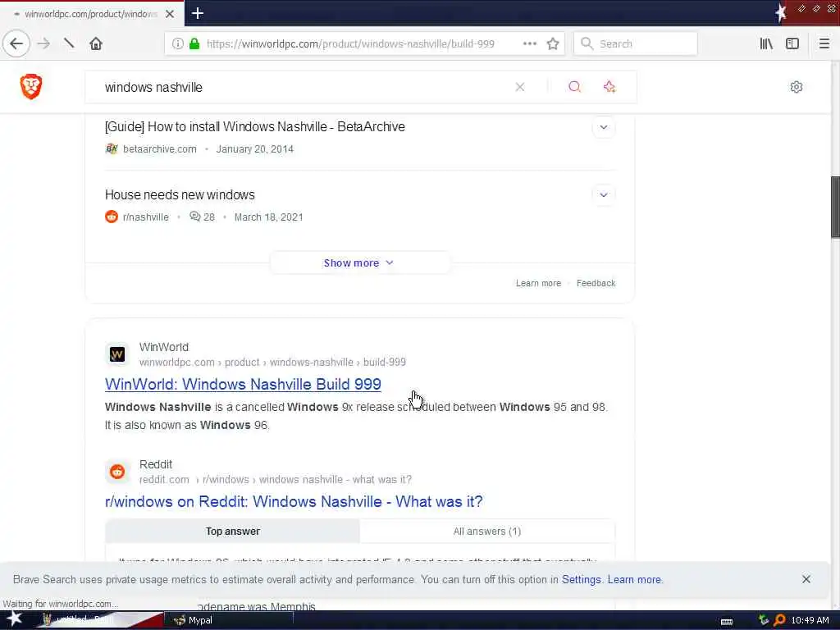Click Show more discussions button
The height and width of the screenshot is (630, 840).
point(359,263)
